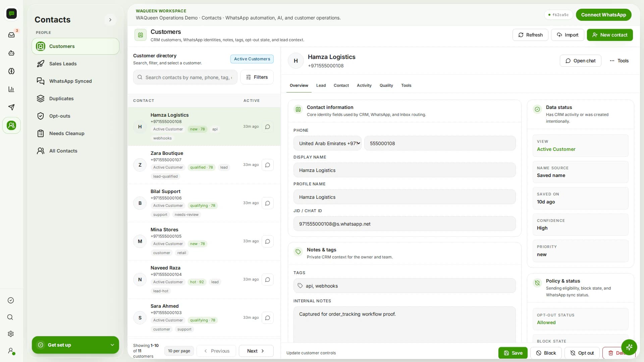The width and height of the screenshot is (644, 362).
Task: Click the New contact button
Action: (610, 35)
